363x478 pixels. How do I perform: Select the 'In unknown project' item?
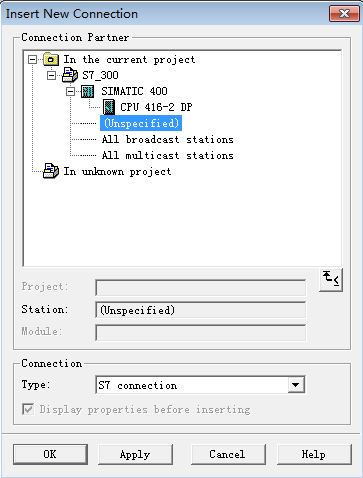(117, 171)
